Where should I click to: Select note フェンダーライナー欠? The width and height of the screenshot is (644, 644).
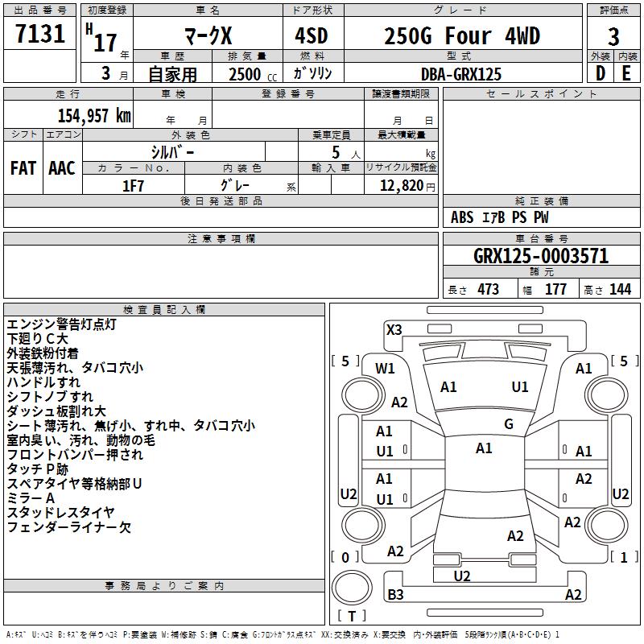[68, 527]
